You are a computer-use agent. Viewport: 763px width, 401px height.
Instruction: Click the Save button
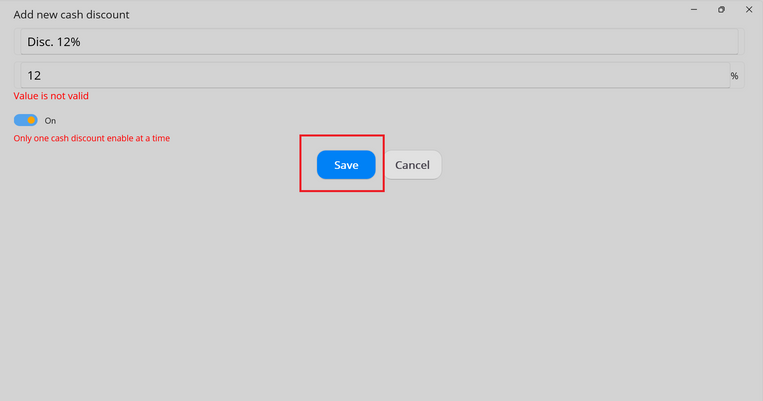coord(346,165)
